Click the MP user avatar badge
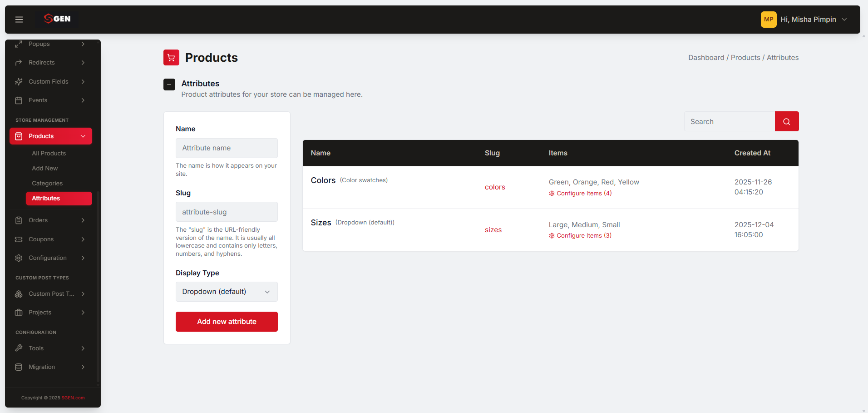 (769, 20)
